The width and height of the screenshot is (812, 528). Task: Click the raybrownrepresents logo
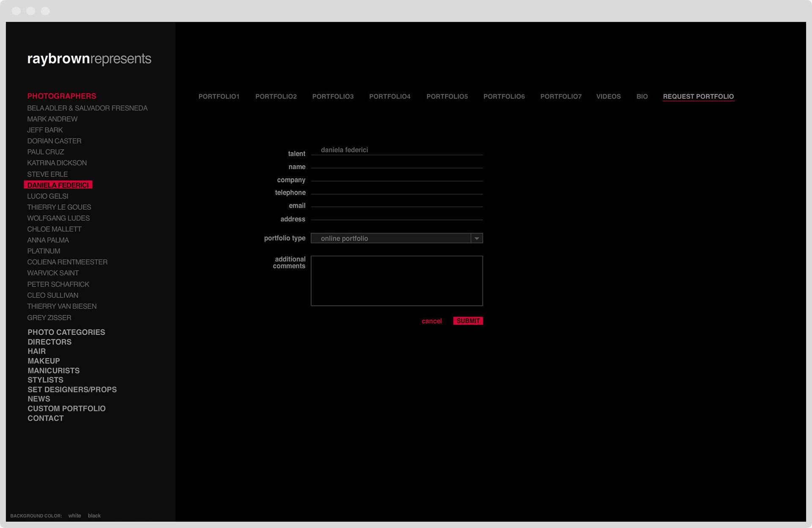pos(89,59)
